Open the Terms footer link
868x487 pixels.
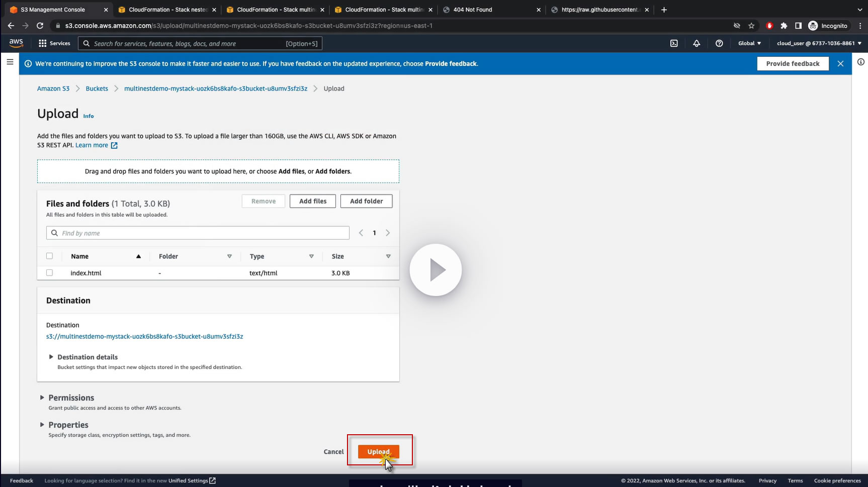795,480
